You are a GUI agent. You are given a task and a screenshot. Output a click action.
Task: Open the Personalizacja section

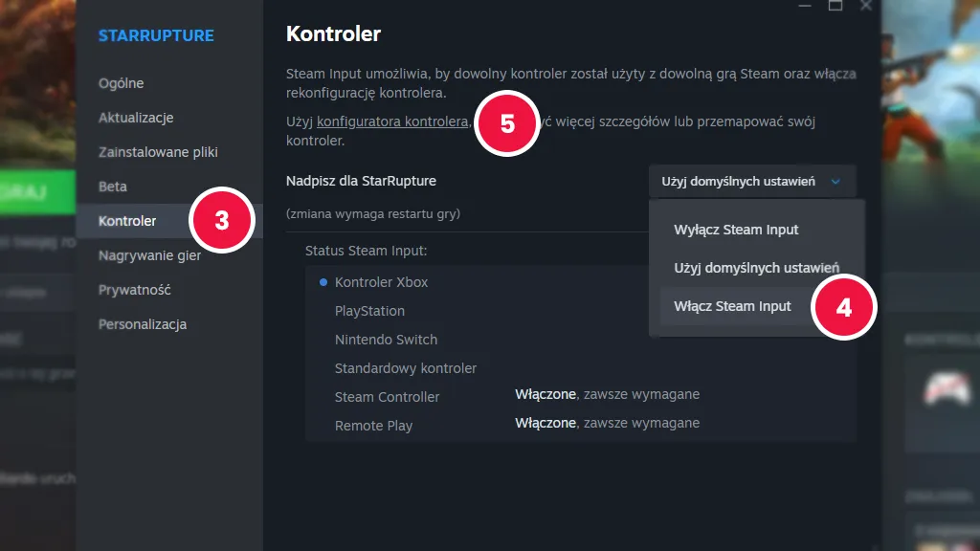142,324
